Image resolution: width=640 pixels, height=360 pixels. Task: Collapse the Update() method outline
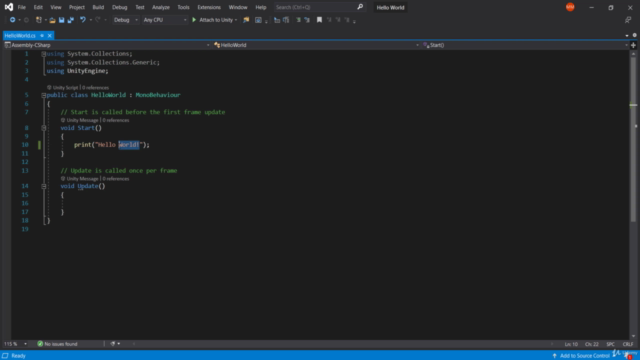(44, 186)
